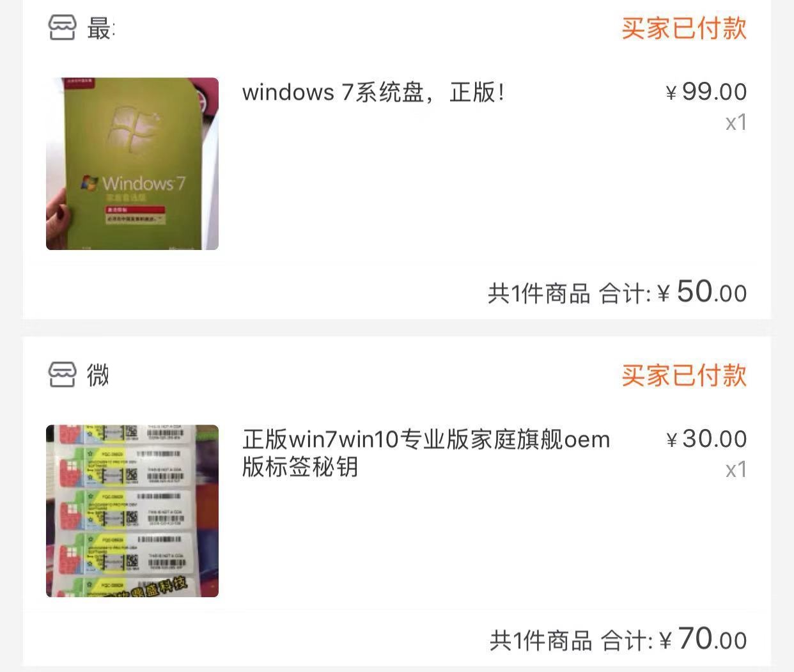
Task: Tap the ¥50.00 order total amount
Action: pyautogui.click(x=702, y=292)
